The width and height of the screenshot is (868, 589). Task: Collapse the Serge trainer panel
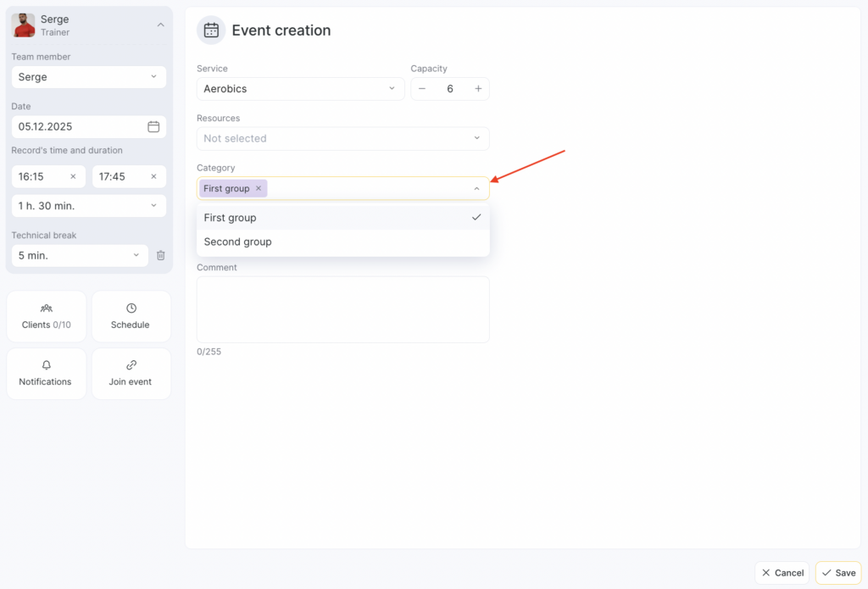pyautogui.click(x=160, y=25)
